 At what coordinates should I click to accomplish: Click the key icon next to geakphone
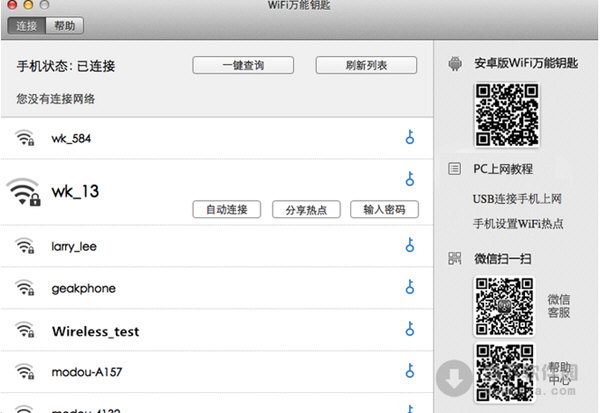click(x=409, y=288)
